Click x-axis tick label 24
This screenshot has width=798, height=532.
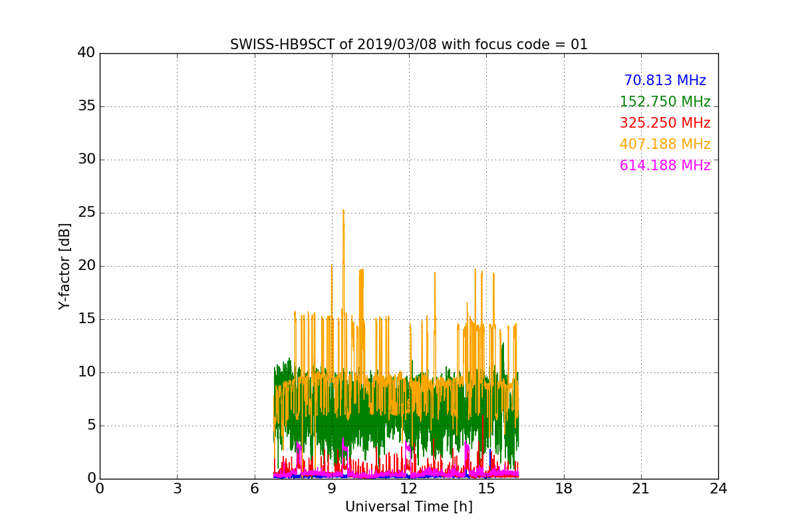coord(718,489)
